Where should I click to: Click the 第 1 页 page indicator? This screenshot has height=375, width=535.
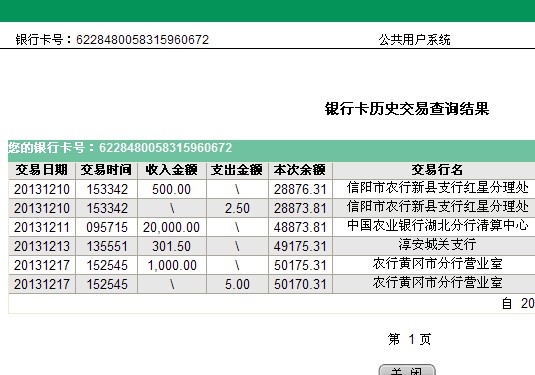coord(409,339)
